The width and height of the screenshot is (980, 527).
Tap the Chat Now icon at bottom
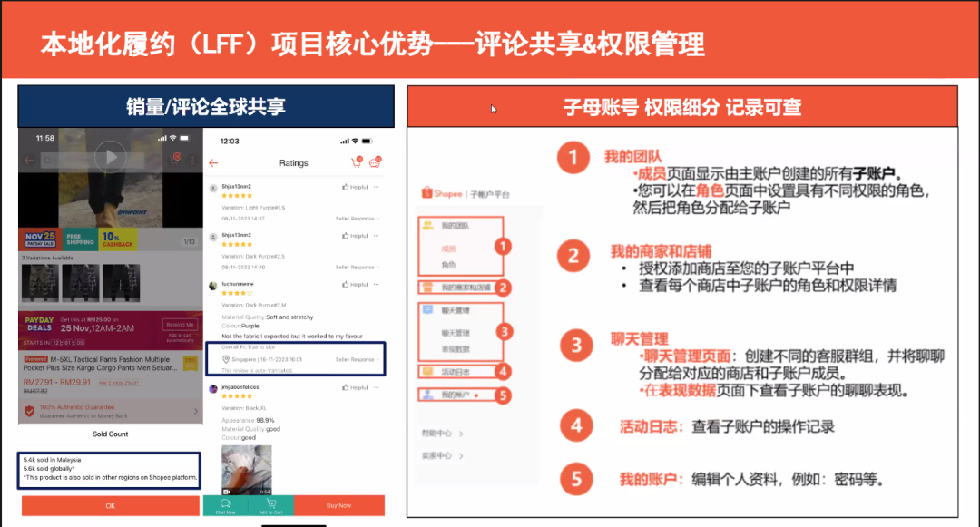click(226, 503)
